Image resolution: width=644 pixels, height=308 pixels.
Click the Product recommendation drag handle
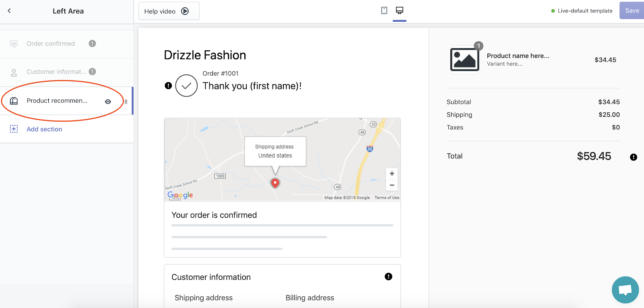click(x=126, y=101)
